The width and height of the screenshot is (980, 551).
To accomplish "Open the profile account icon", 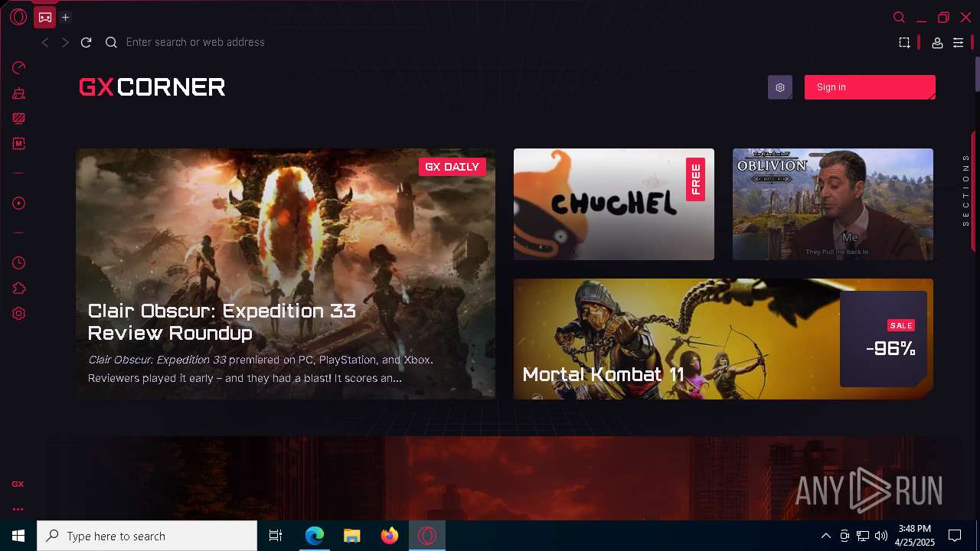I will pyautogui.click(x=937, y=43).
